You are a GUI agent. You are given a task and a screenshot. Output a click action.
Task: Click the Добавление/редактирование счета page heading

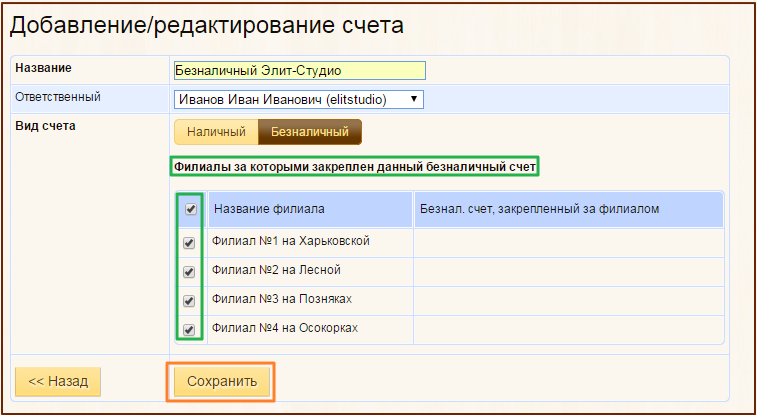click(207, 26)
